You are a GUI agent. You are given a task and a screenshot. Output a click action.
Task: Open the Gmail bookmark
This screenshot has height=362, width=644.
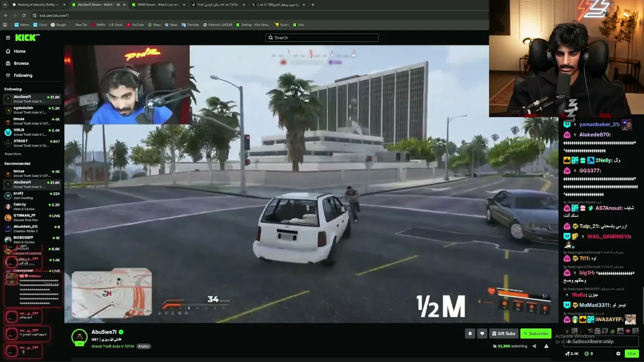click(116, 25)
